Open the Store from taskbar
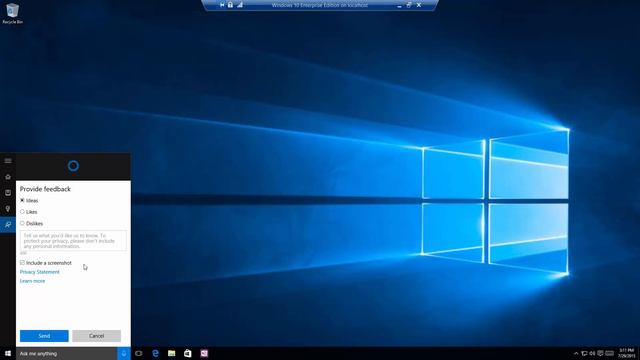Viewport: 640px width, 360px height. (x=188, y=353)
